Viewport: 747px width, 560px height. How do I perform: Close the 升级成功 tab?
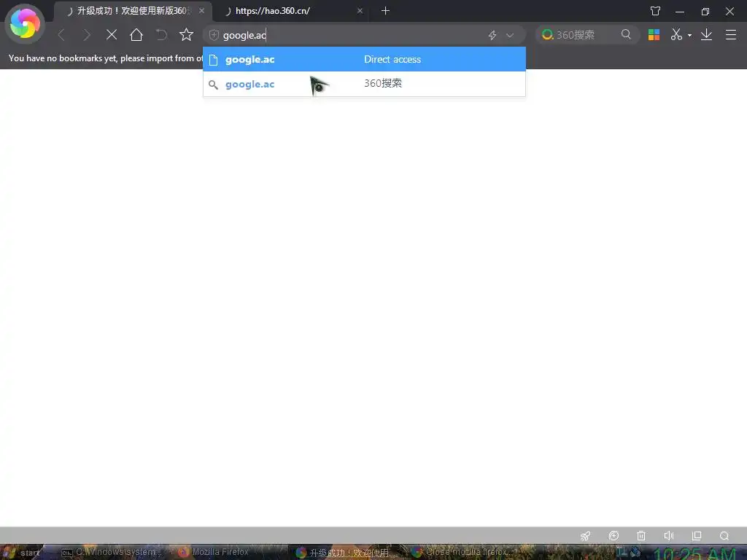(201, 10)
